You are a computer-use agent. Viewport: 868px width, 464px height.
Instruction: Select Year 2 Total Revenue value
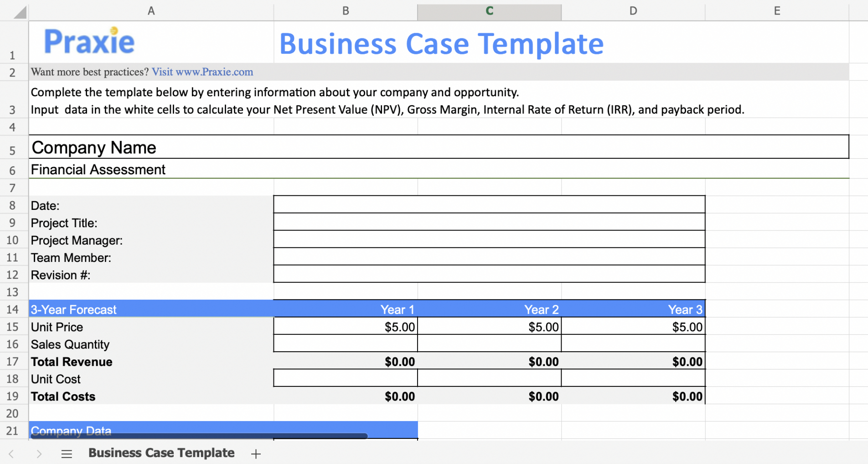pos(489,361)
